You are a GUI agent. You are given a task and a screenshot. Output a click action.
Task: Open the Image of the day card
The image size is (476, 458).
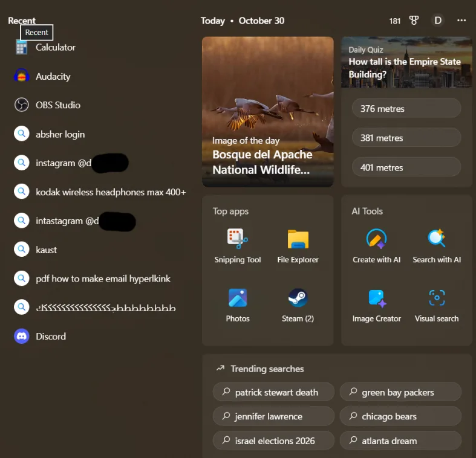(268, 112)
